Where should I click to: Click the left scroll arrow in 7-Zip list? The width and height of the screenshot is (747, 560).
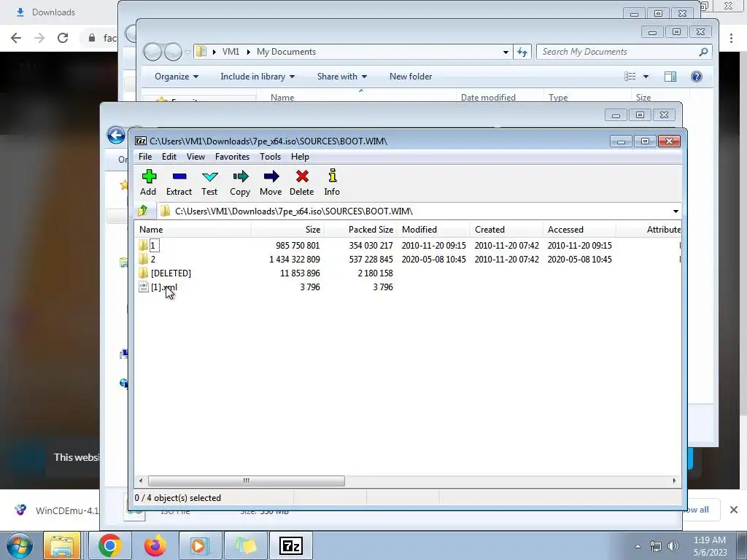tap(141, 481)
